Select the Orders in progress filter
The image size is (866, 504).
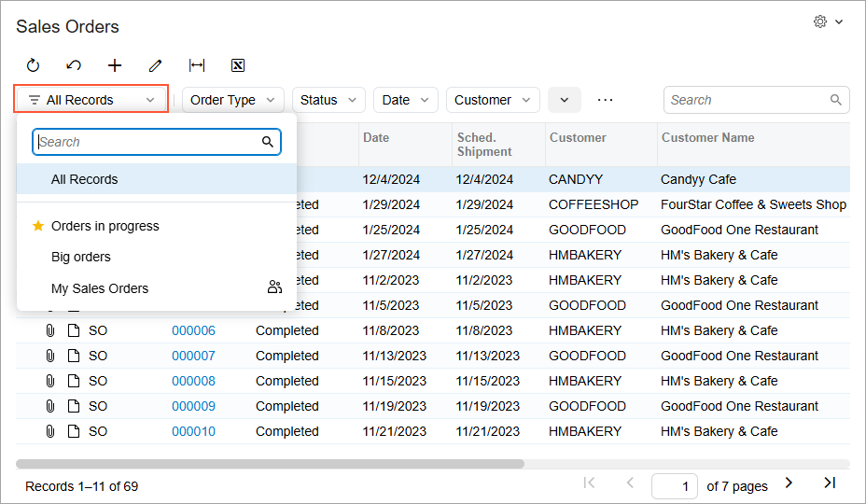pyautogui.click(x=105, y=226)
